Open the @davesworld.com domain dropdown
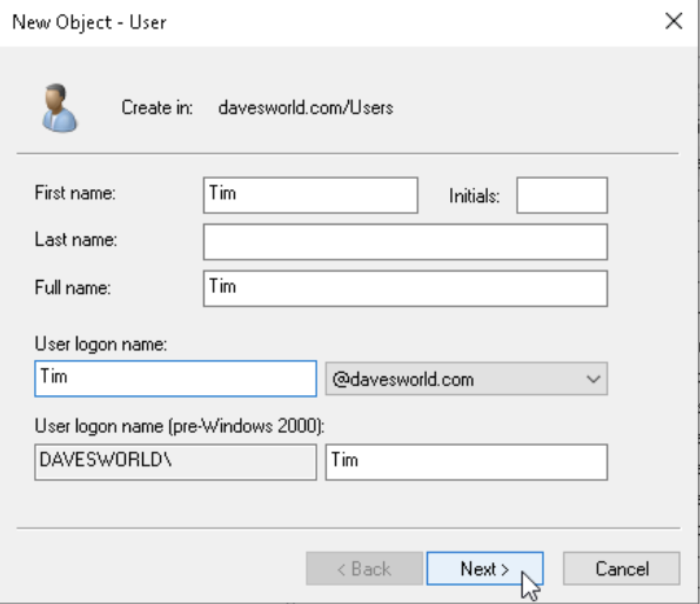Viewport: 700px width, 604px height. click(467, 379)
